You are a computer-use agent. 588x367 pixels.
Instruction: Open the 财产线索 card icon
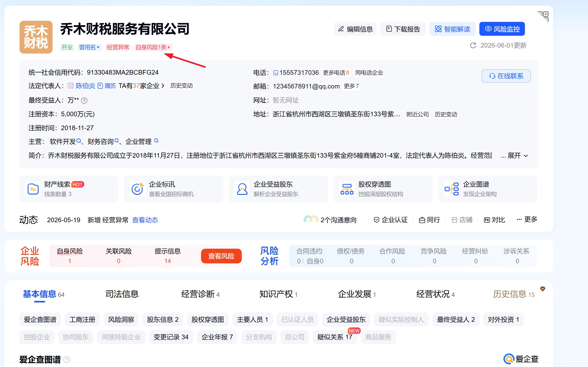pos(33,189)
